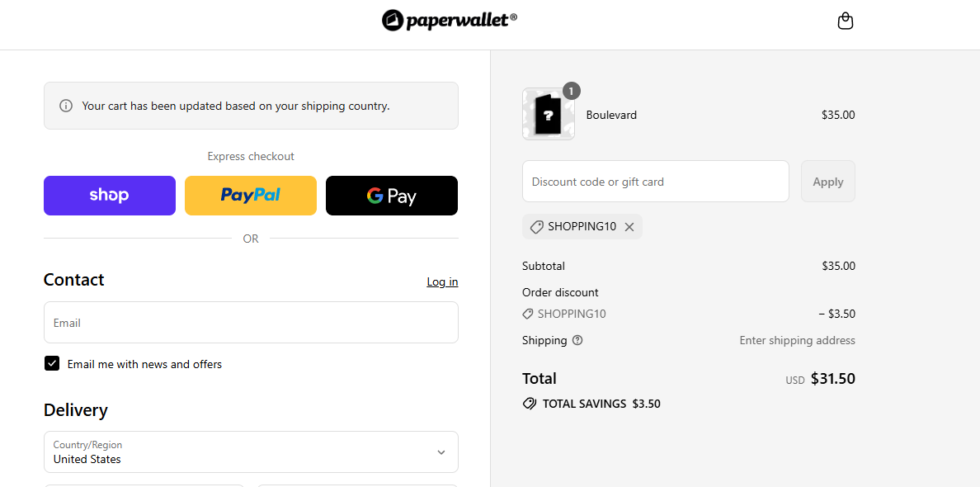980x487 pixels.
Task: Click the tag icon on SHOPPING10 chip
Action: [x=537, y=226]
